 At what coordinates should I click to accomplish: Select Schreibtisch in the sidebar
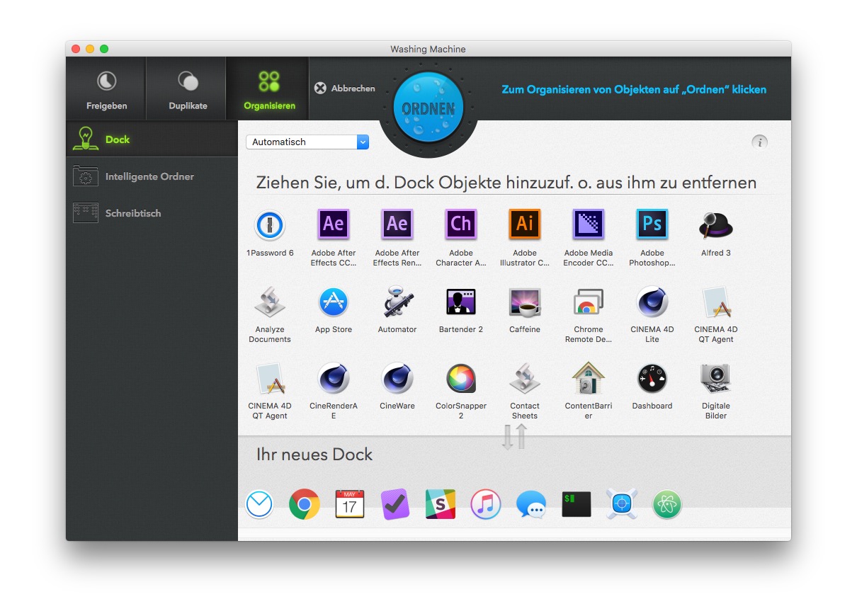point(132,213)
